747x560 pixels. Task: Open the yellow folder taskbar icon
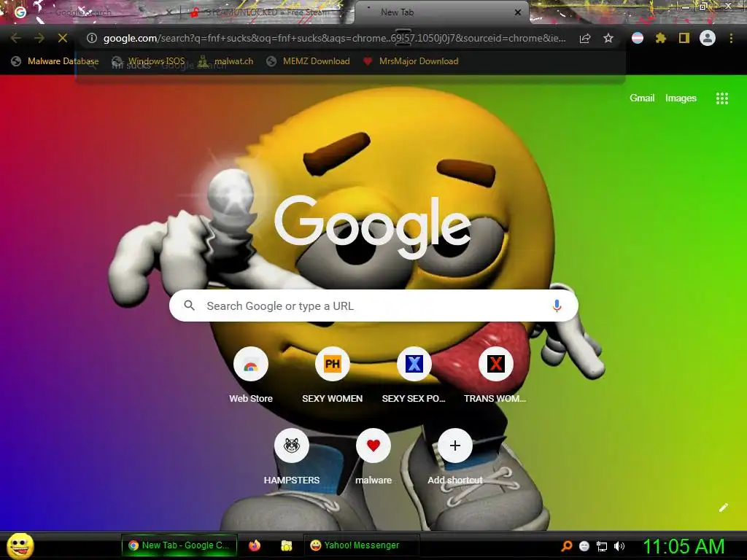tap(286, 545)
